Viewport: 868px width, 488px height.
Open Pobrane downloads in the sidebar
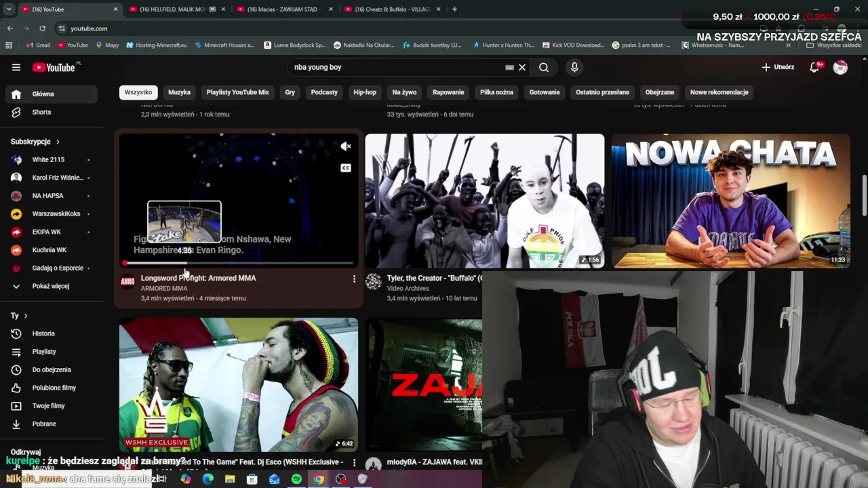tap(52, 424)
